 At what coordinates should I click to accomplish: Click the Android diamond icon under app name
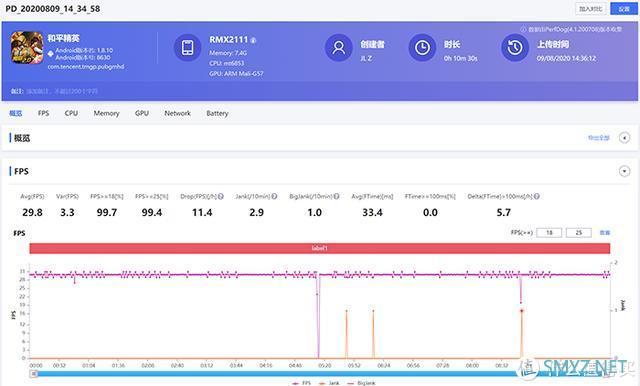tap(51, 53)
